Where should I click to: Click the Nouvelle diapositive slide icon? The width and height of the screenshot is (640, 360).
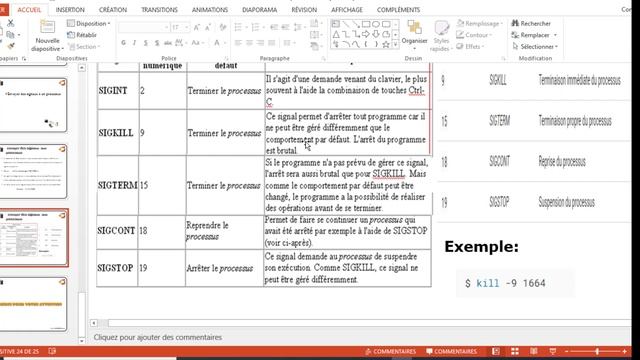(47, 27)
